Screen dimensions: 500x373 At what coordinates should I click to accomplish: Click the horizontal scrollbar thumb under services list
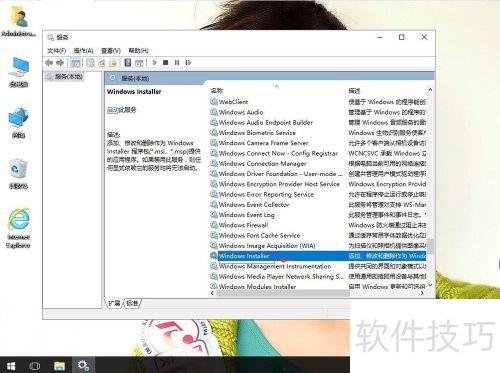(x=283, y=293)
